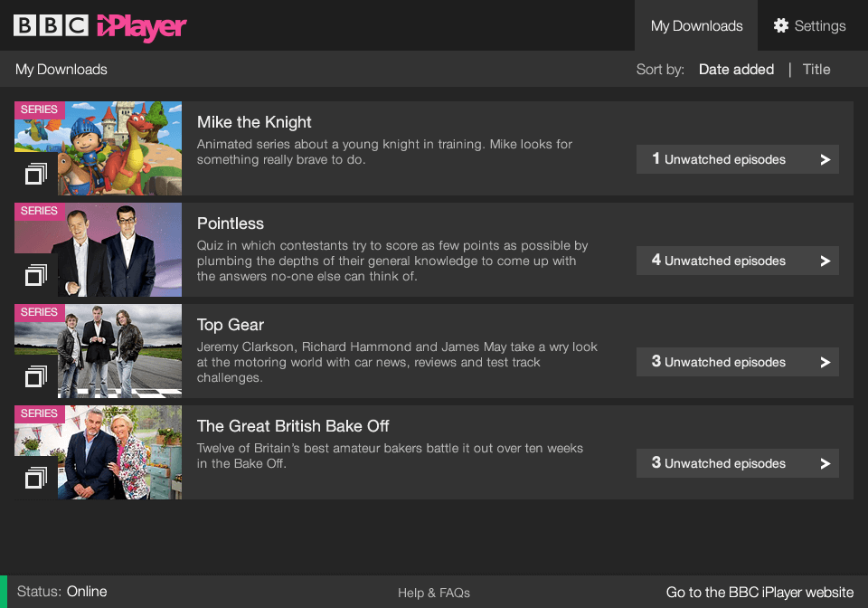Click the Top Gear title text
This screenshot has height=608, width=868.
coord(231,325)
